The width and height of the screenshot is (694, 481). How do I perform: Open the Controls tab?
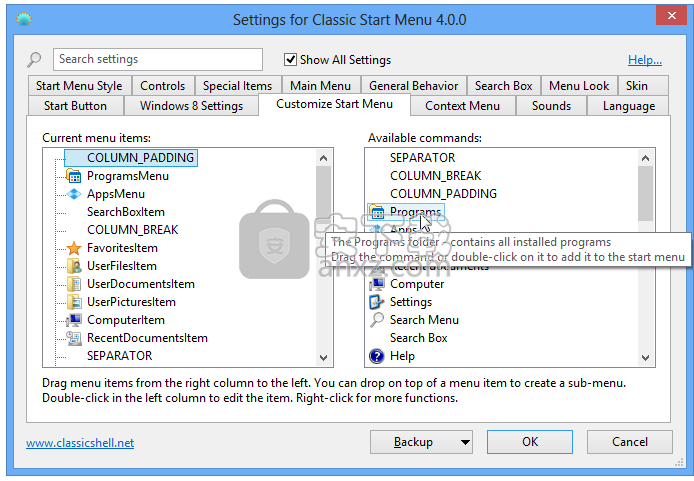pos(162,86)
